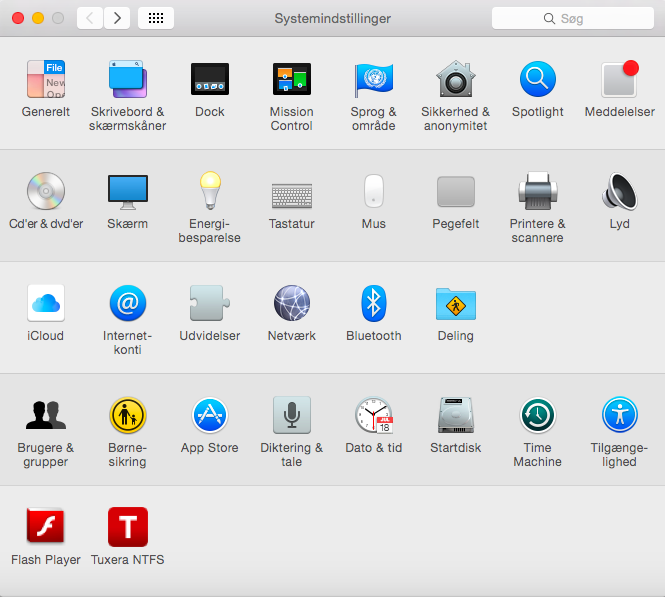Open Mission Control settings

click(x=291, y=79)
